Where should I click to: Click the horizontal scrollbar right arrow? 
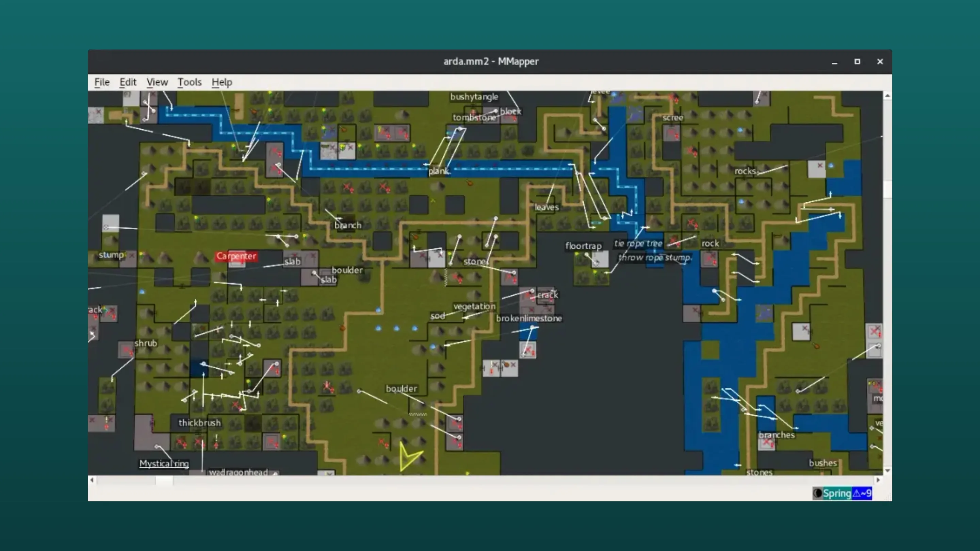point(878,480)
